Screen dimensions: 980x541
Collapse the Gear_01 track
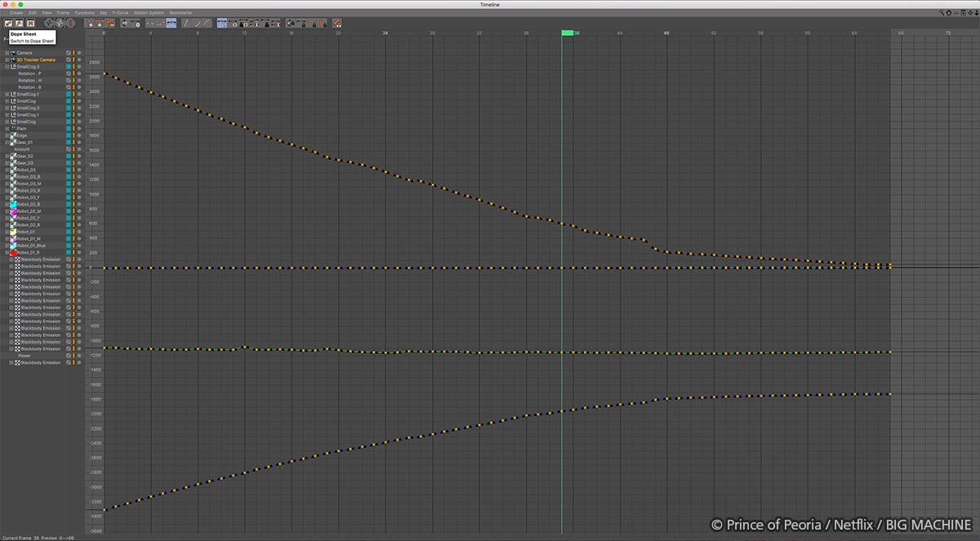tap(7, 142)
